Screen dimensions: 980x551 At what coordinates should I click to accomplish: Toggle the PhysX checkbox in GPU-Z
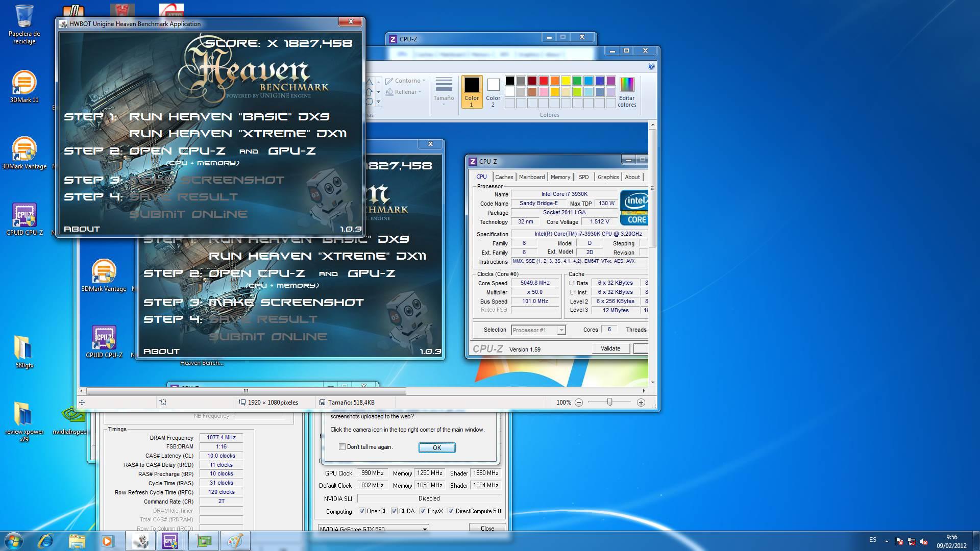click(423, 511)
